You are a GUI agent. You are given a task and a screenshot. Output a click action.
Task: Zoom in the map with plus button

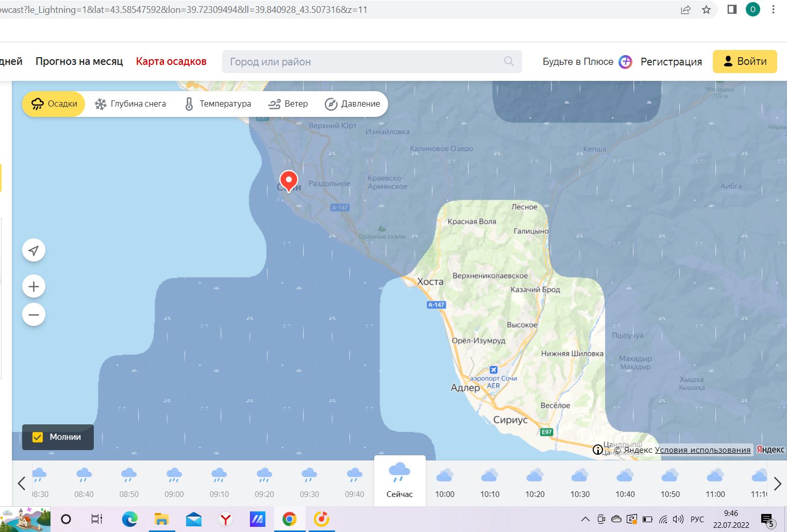34,286
